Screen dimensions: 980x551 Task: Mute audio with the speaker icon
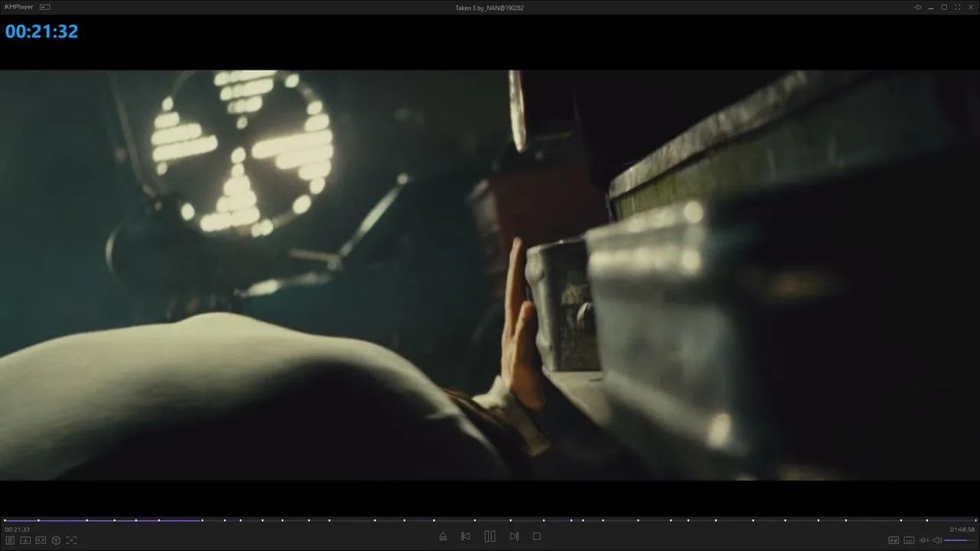click(937, 540)
